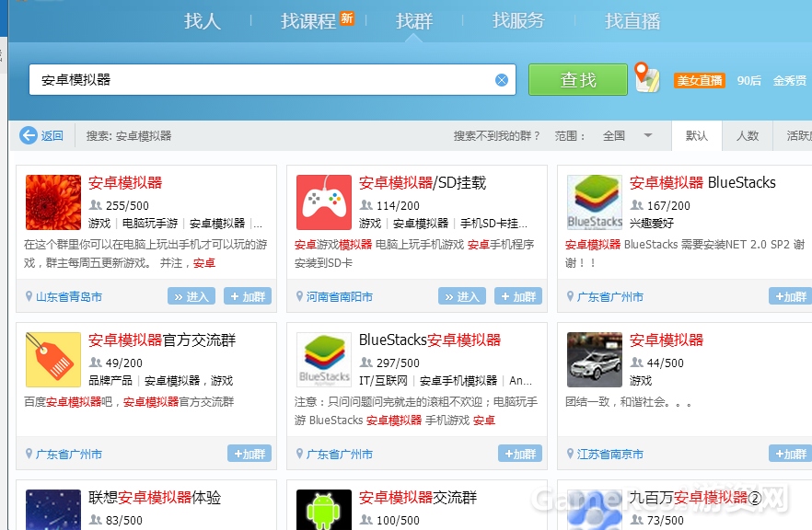The height and width of the screenshot is (530, 812).
Task: Click the 安卓手机模拟器 tag
Action: pos(458,380)
